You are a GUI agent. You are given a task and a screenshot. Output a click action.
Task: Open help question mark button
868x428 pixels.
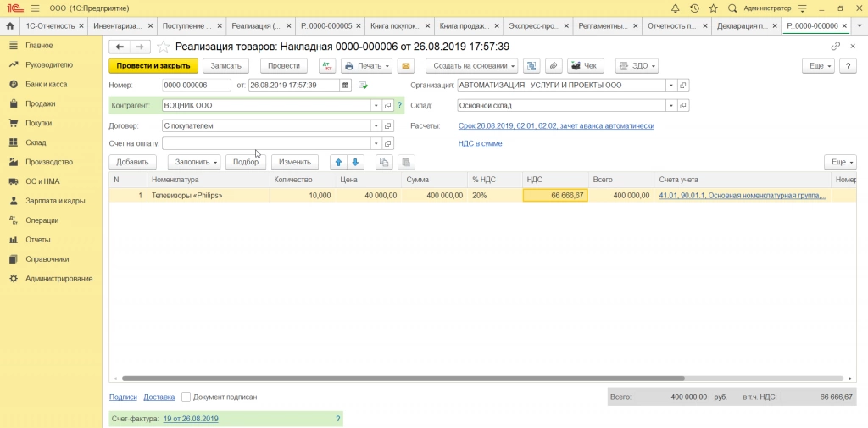pos(848,66)
